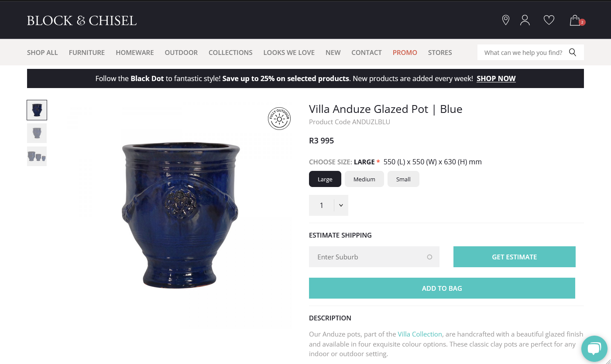Follow the Shop Now banner link
The width and height of the screenshot is (611, 364).
pos(496,78)
